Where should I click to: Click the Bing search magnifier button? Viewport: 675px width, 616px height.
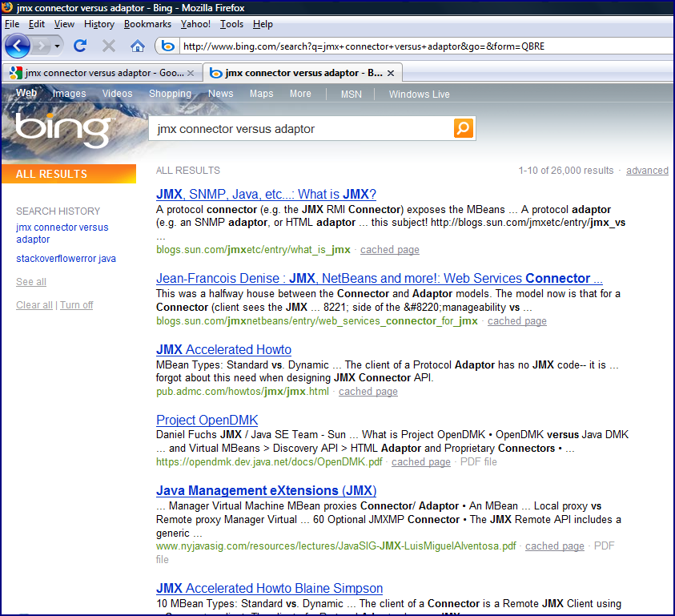[x=463, y=128]
